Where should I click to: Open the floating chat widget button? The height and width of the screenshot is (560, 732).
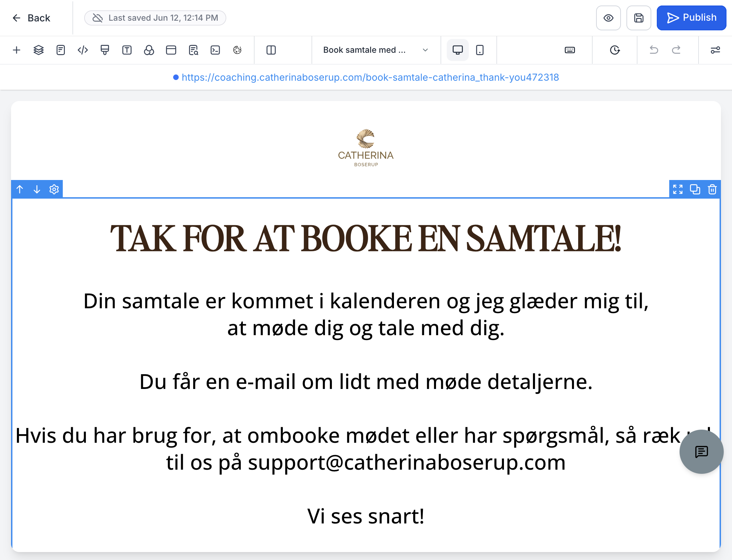tap(701, 451)
